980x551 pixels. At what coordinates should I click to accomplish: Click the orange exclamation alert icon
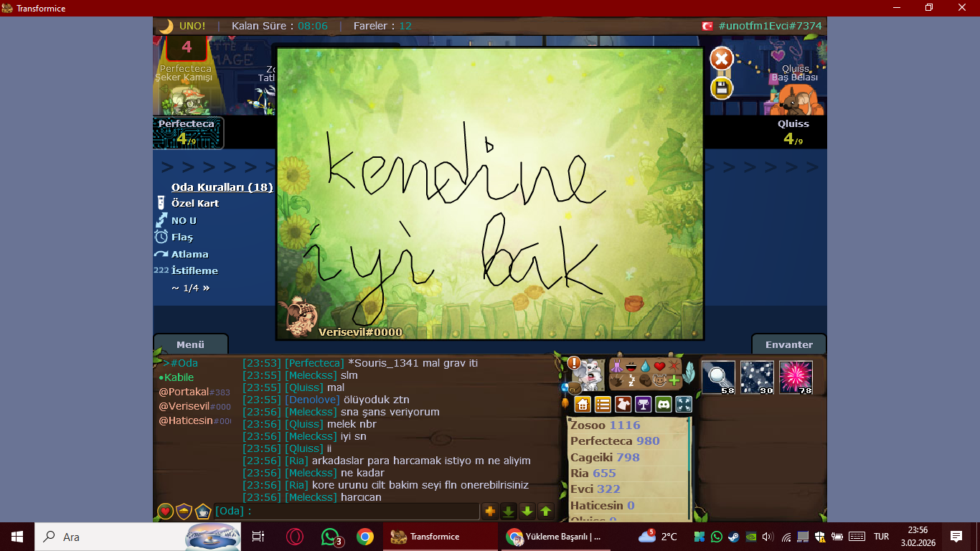tap(574, 363)
